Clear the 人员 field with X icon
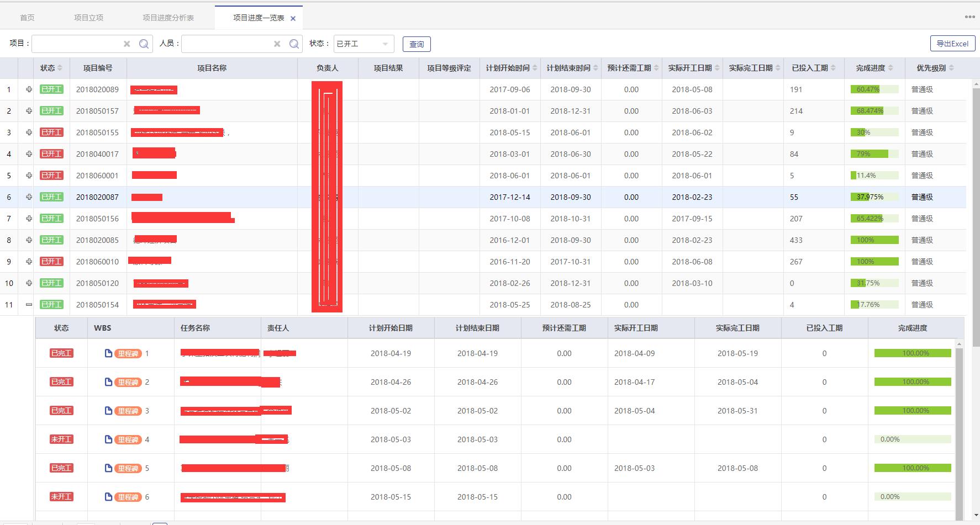 [x=277, y=44]
